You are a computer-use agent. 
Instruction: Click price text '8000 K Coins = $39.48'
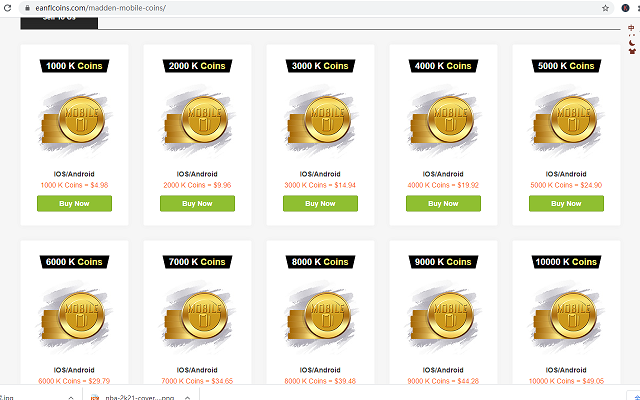320,381
